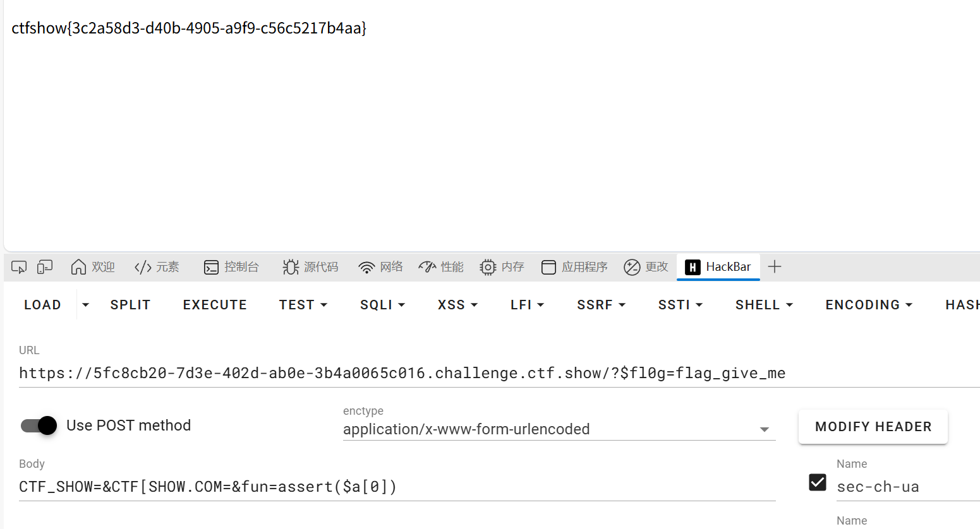Image resolution: width=980 pixels, height=529 pixels.
Task: Open the SSRF dropdown menu
Action: pyautogui.click(x=601, y=305)
